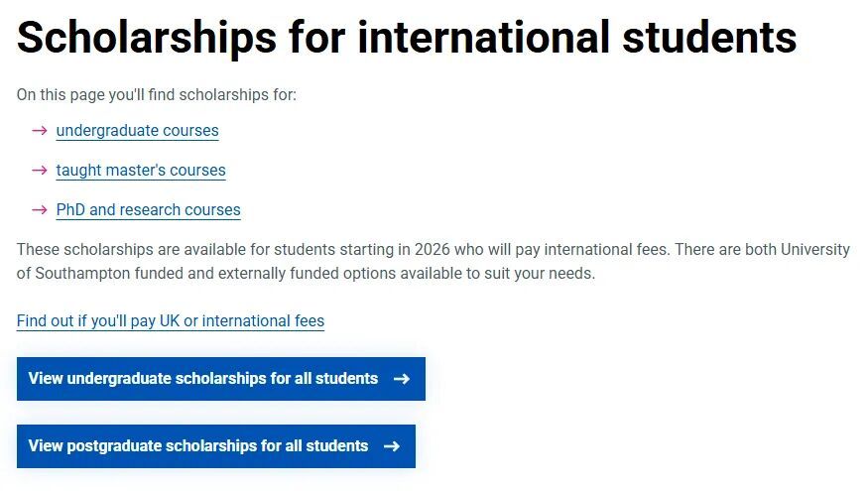This screenshot has width=868, height=491.
Task: Click the 'These scholarships are available' sentence start
Action: coord(119,250)
